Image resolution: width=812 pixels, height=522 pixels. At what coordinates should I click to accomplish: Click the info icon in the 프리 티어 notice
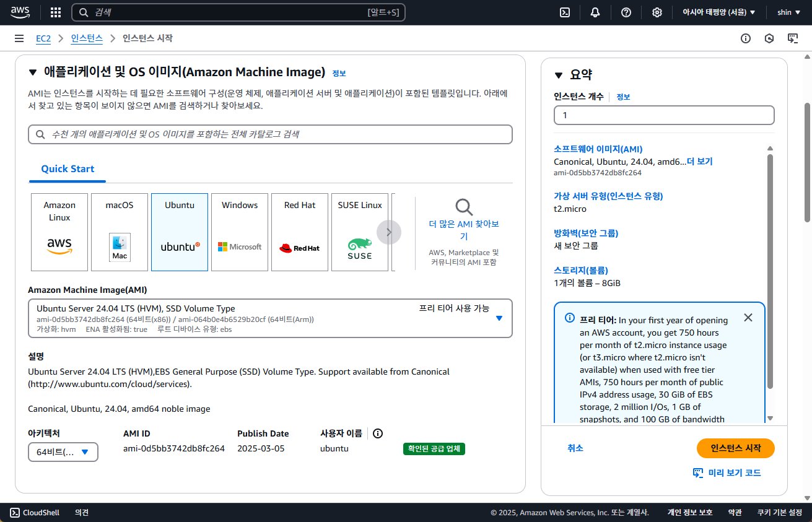[570, 318]
